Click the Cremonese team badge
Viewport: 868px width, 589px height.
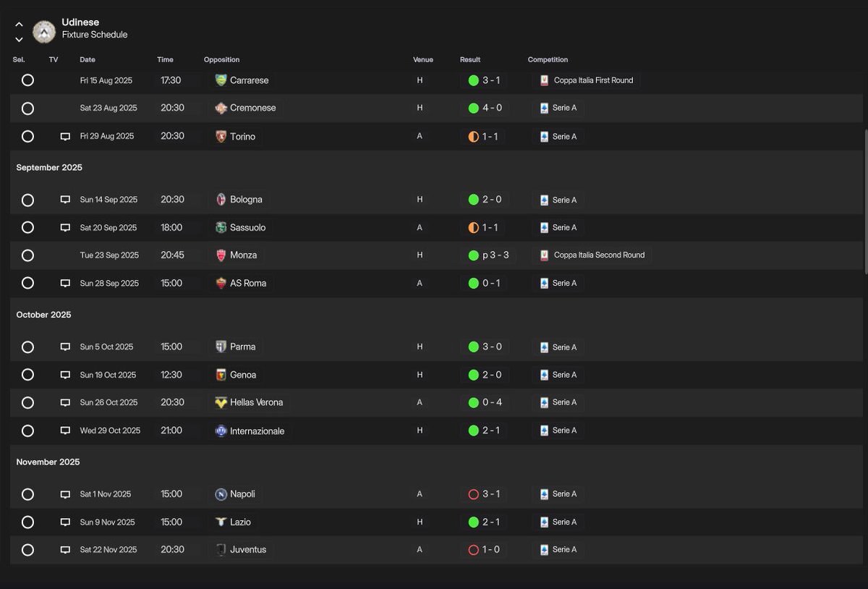[x=221, y=108]
